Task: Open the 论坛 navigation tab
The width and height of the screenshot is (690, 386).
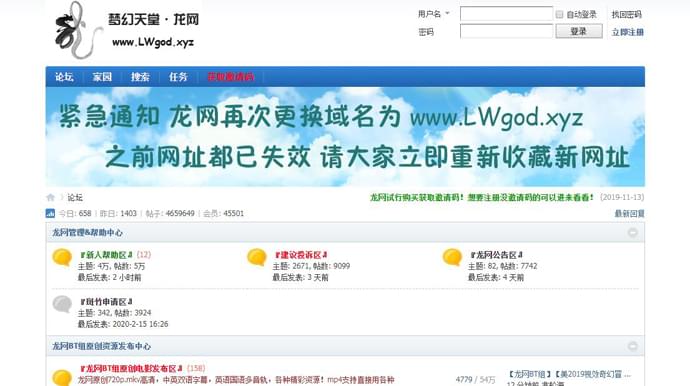Action: 64,77
